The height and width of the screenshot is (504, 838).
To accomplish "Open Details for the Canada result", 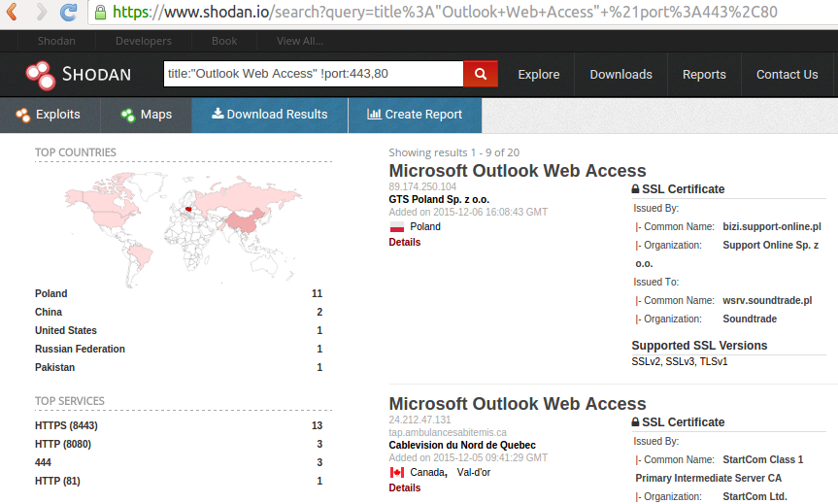I will click(405, 487).
